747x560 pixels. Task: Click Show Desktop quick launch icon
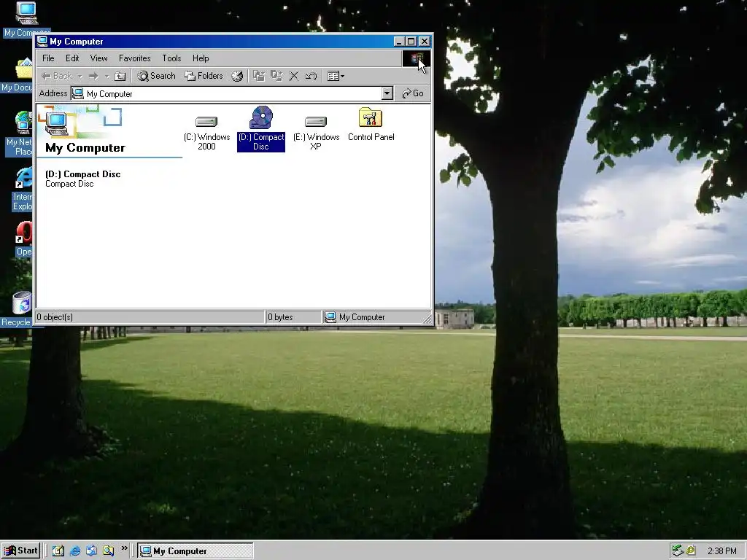click(x=58, y=551)
